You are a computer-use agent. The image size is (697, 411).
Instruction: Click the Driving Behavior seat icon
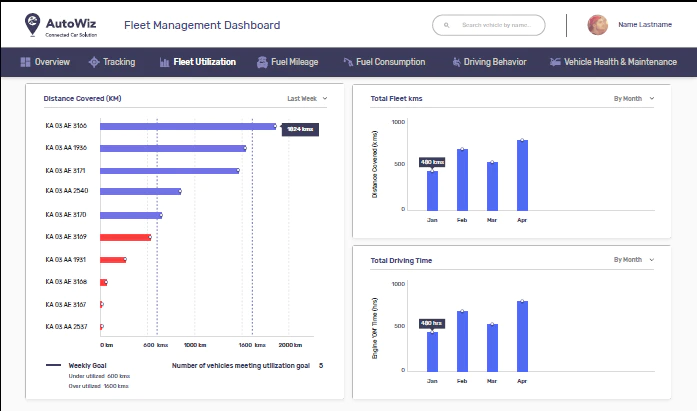coord(456,62)
